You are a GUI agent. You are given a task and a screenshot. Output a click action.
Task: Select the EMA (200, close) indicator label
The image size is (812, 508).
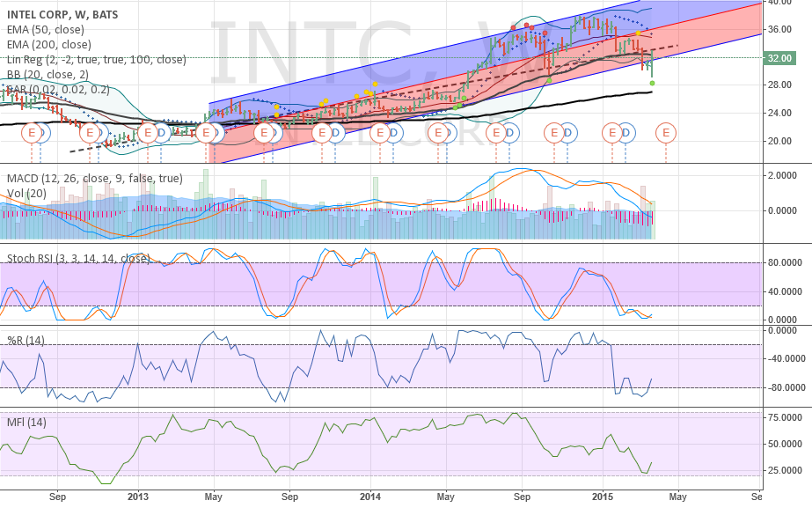48,45
